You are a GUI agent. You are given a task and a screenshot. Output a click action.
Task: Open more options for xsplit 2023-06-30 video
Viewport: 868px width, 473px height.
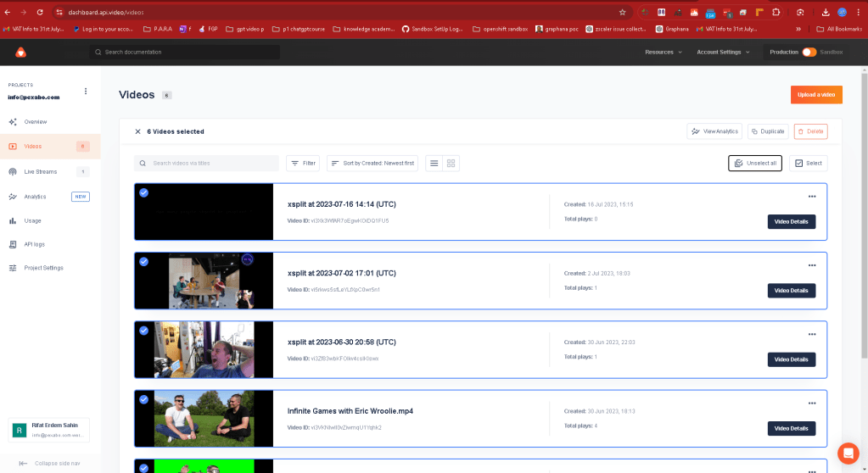pyautogui.click(x=811, y=334)
